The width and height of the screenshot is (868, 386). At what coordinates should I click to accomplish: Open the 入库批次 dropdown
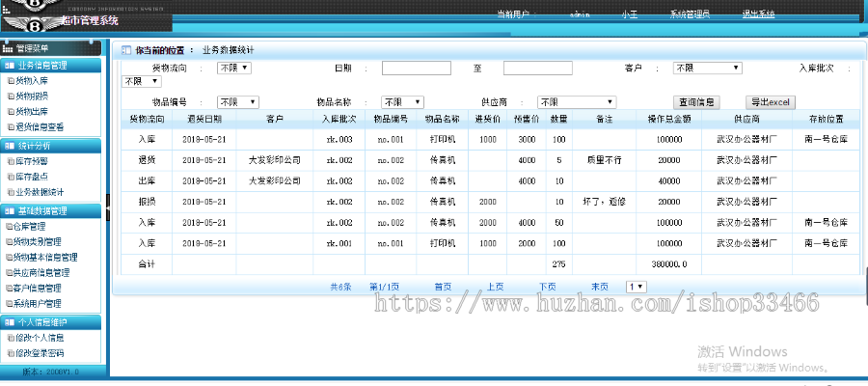(x=141, y=81)
